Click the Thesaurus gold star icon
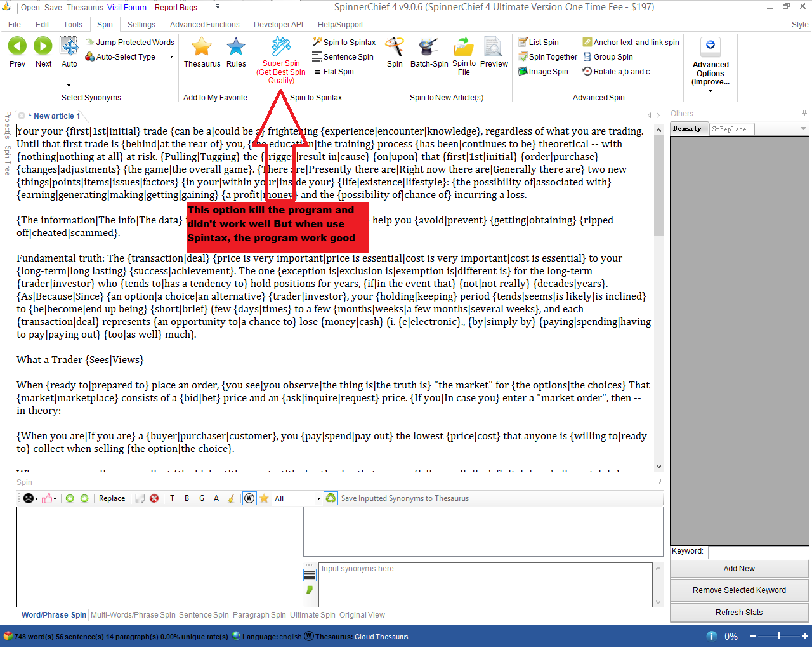Screen dimensions: 812x650 [x=202, y=47]
